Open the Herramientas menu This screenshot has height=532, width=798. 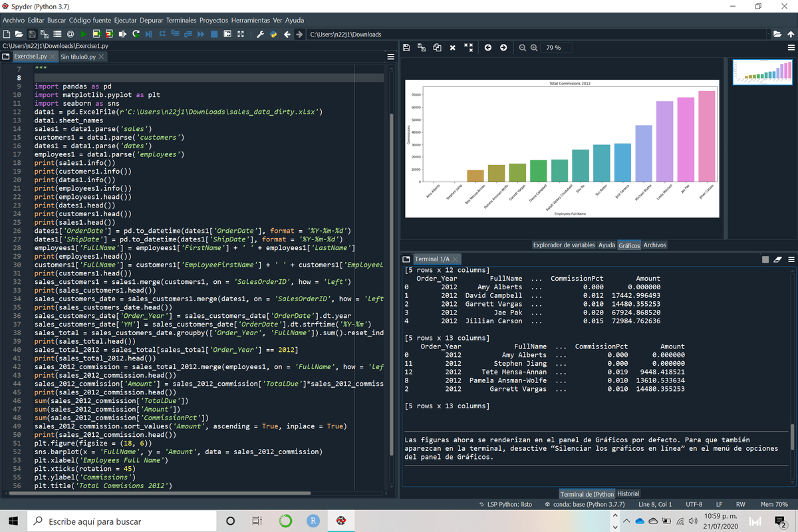pos(251,21)
